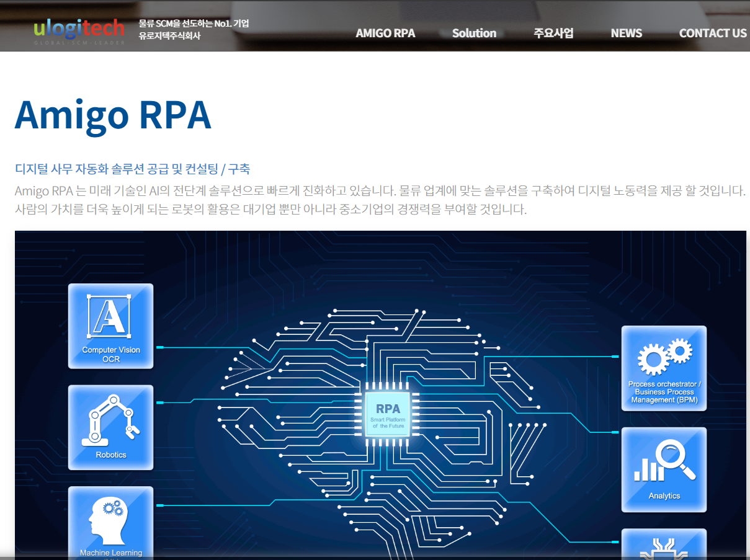
Task: Select the Process orchestrator BPM gears icon
Action: (x=664, y=368)
